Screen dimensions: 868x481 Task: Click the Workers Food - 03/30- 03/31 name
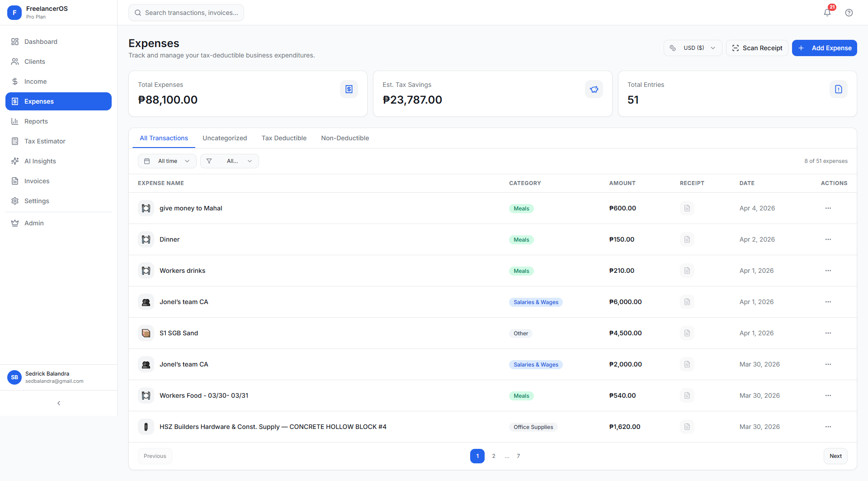204,395
